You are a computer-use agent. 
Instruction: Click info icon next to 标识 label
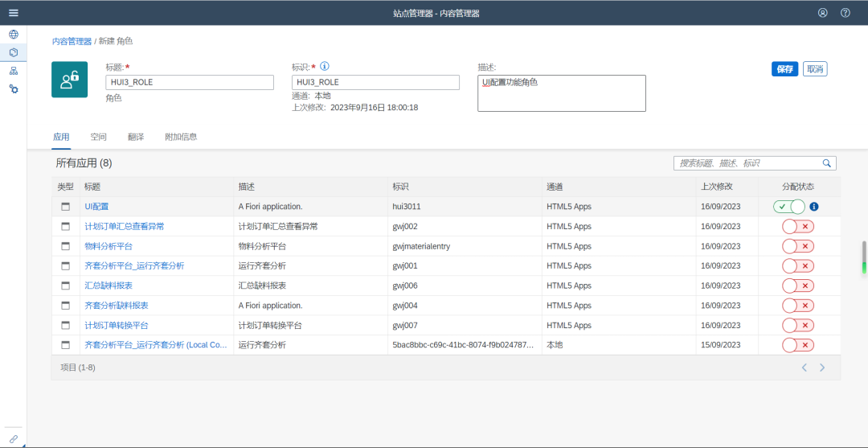pos(325,67)
